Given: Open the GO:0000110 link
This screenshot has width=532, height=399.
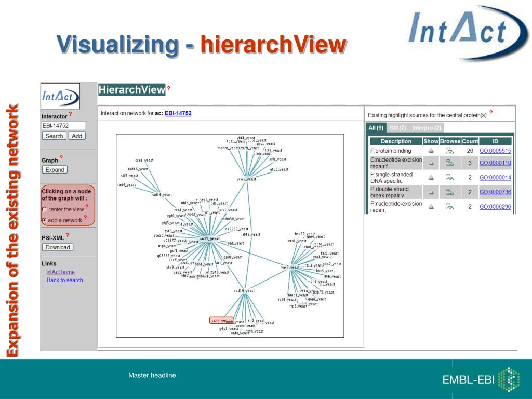Looking at the screenshot, I should pyautogui.click(x=495, y=163).
